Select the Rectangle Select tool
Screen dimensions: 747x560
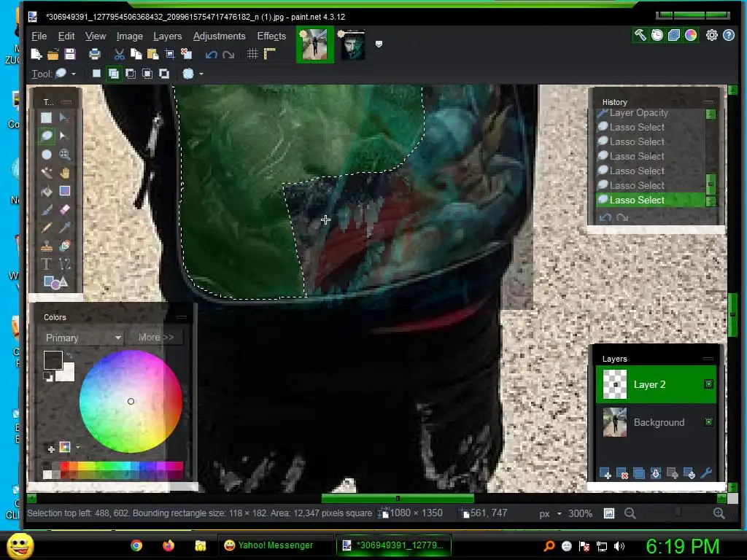[x=46, y=117]
